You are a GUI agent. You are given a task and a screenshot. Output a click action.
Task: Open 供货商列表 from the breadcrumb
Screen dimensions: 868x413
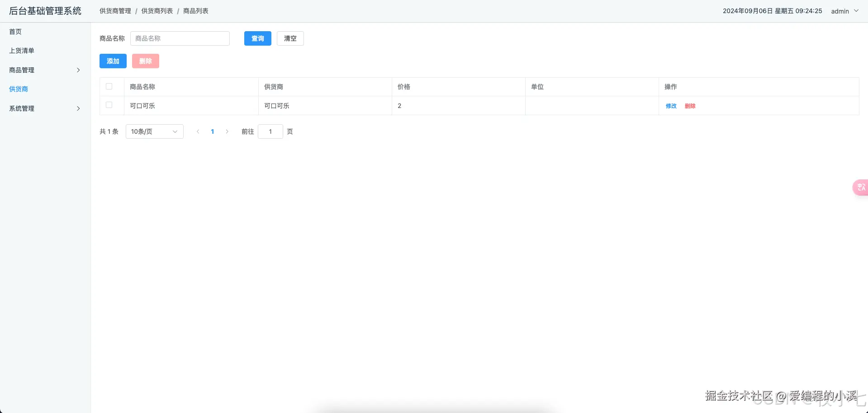[x=157, y=10]
